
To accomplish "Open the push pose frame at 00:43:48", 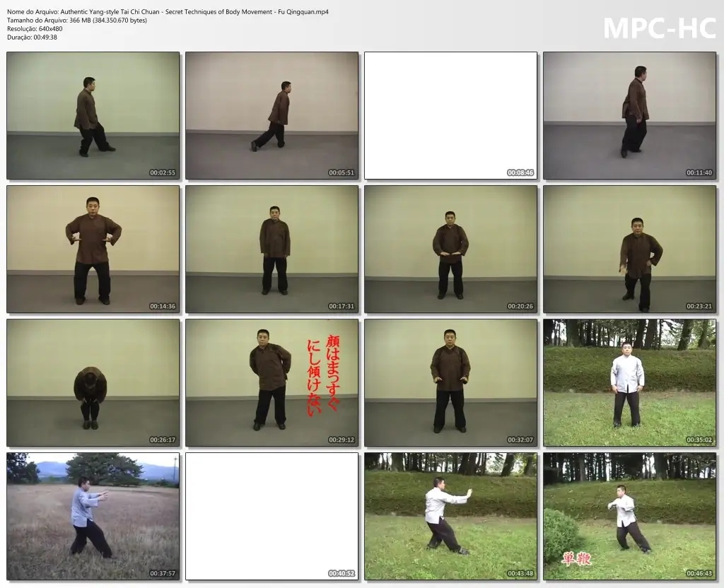I will coord(450,516).
